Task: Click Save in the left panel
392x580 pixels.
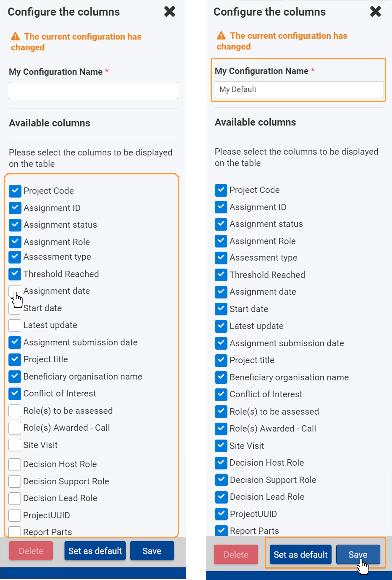Action: tap(152, 551)
